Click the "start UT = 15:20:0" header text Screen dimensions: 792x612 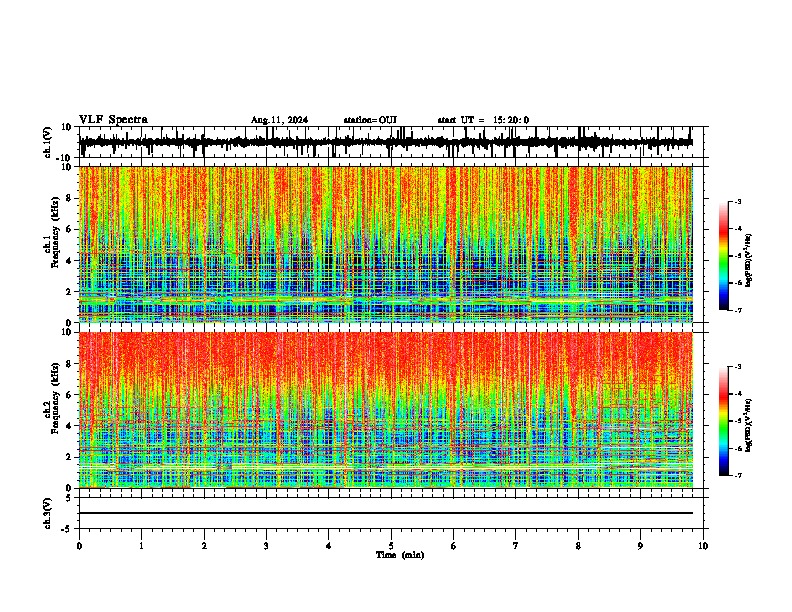483,120
